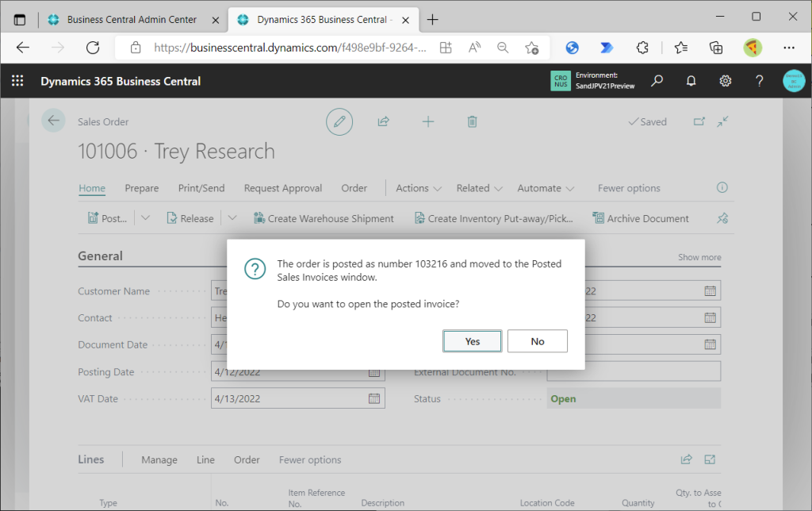
Task: Click Archive Document
Action: tap(641, 218)
